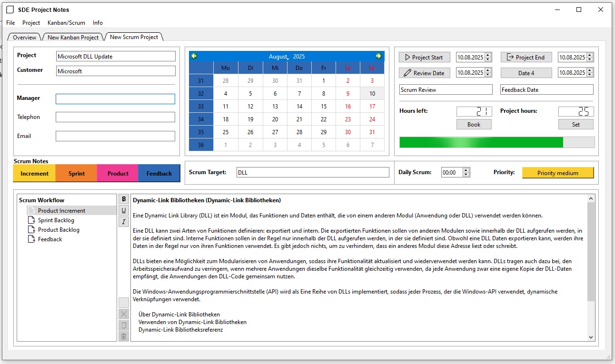Increase the Project End date stepper
This screenshot has width=615, height=364.
590,55
